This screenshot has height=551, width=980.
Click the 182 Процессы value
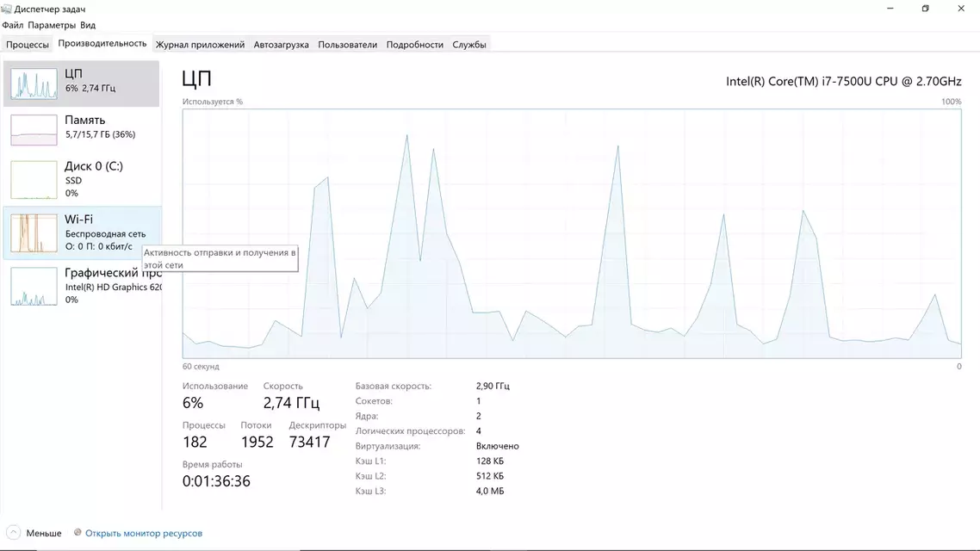tap(195, 443)
